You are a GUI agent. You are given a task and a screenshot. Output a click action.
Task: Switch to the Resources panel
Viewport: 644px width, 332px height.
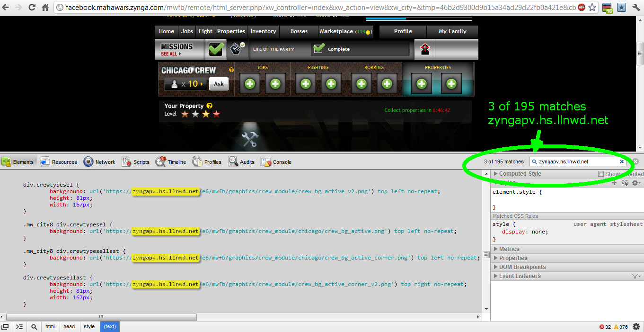tap(59, 162)
